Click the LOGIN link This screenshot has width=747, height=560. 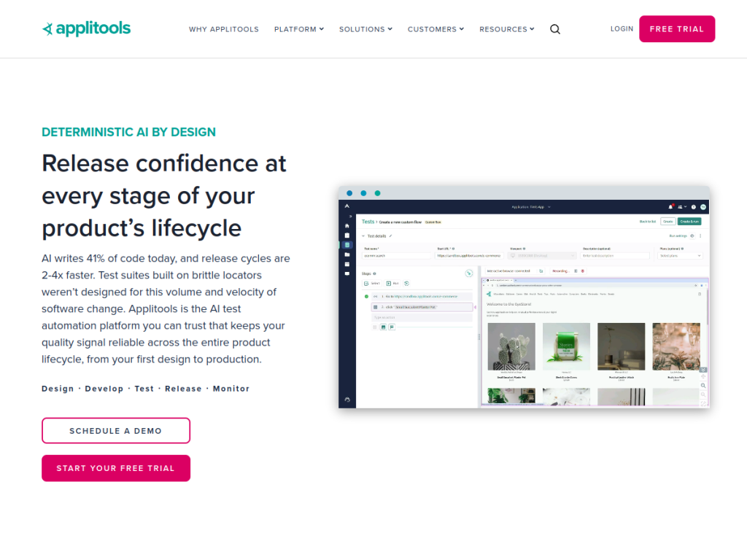[622, 28]
